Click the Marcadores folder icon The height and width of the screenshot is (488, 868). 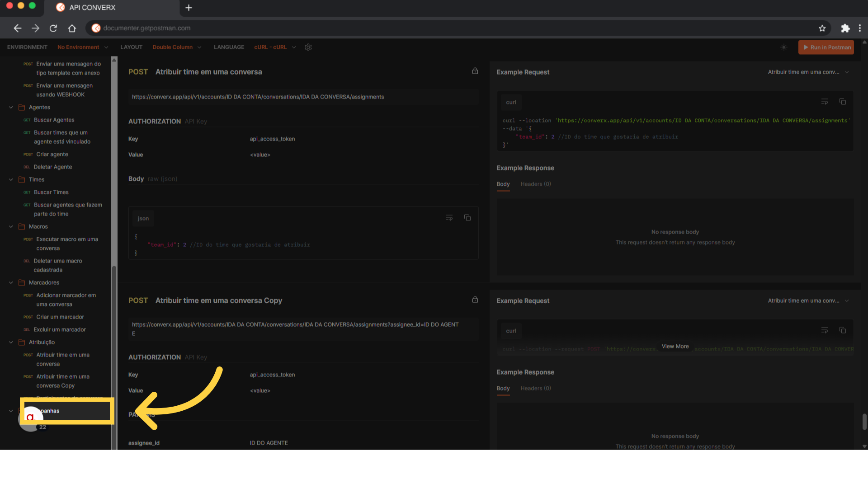[x=21, y=282]
